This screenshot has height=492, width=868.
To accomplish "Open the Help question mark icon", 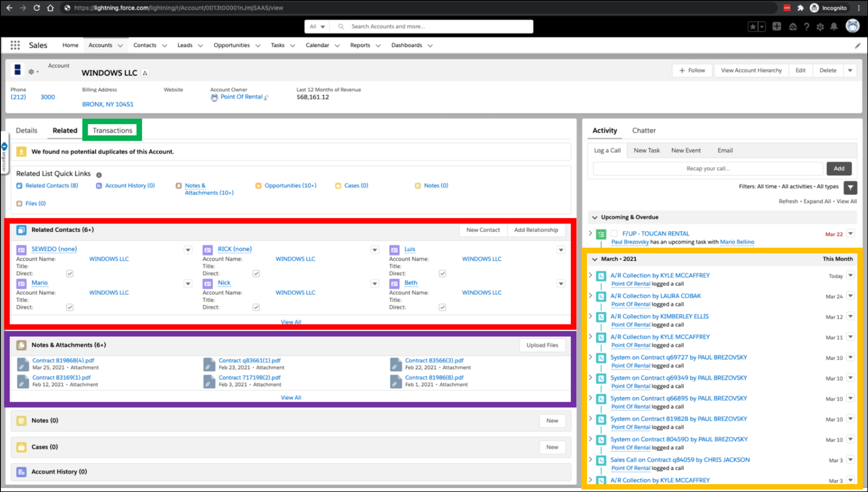I will click(x=806, y=27).
